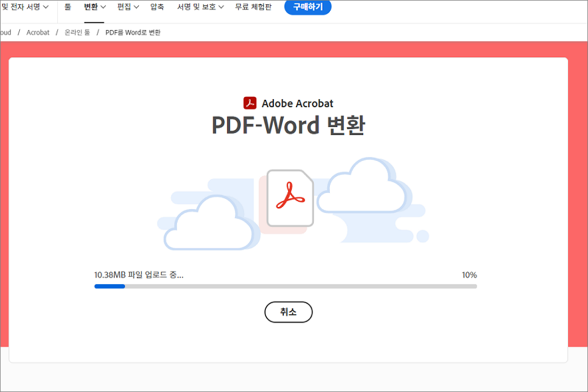Click the 10.38MB 파일 업로드 중 text
This screenshot has width=588, height=392.
[x=139, y=275]
